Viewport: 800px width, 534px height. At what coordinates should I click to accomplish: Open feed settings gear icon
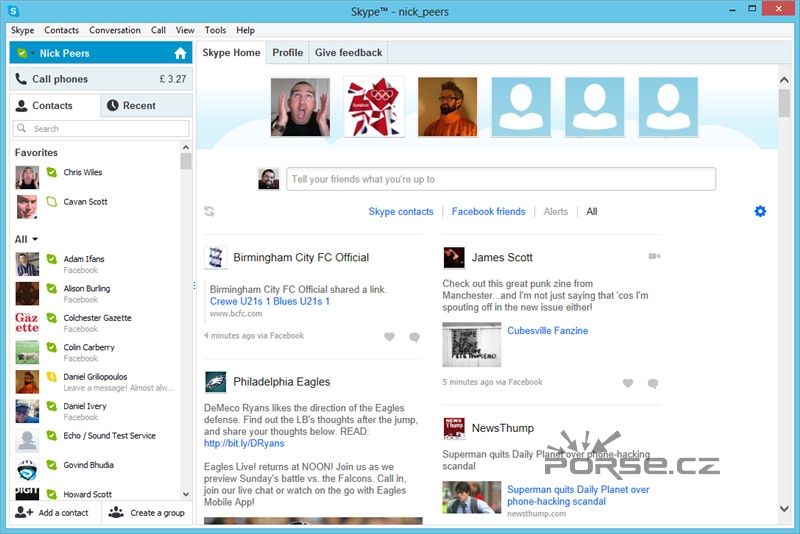[x=760, y=211]
